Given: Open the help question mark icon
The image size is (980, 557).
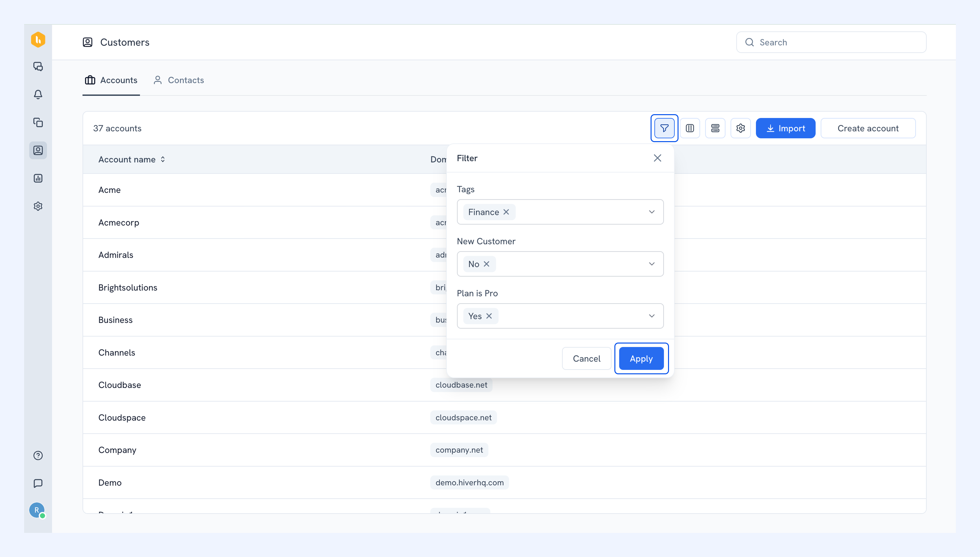Looking at the screenshot, I should pos(38,455).
